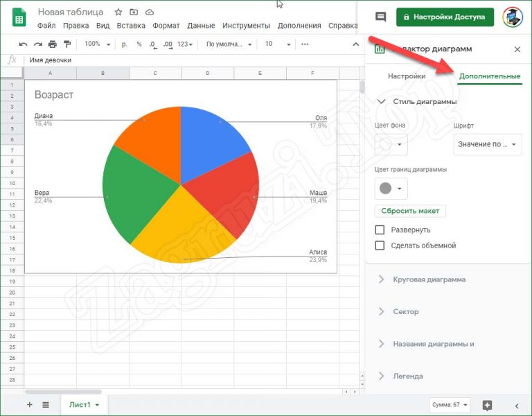The width and height of the screenshot is (532, 416).
Task: Format as percent
Action: (x=139, y=44)
